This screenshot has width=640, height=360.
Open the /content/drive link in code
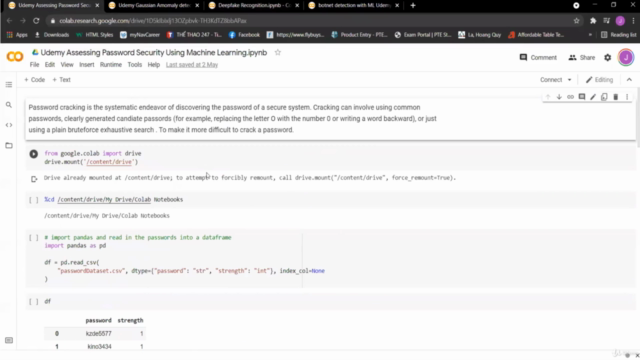pos(109,162)
